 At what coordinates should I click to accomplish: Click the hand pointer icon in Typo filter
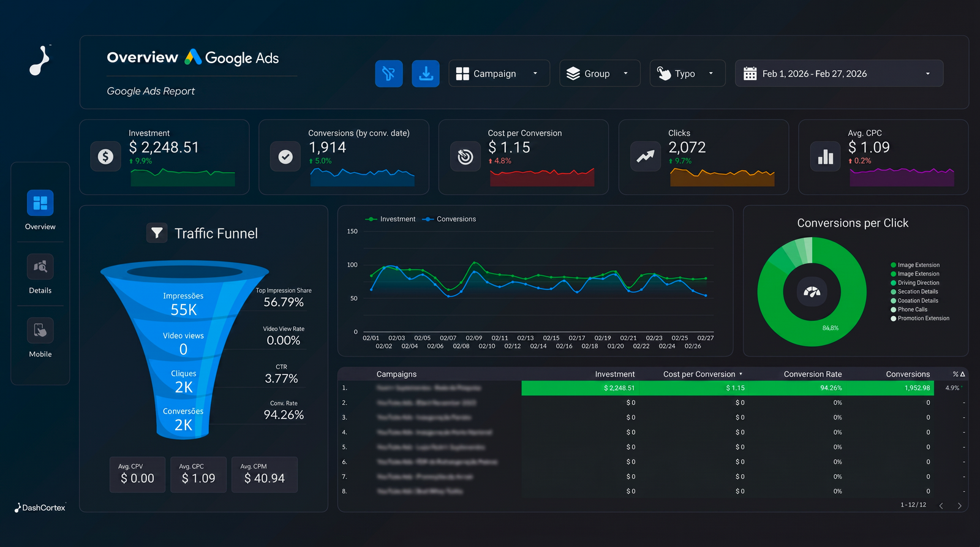click(664, 74)
